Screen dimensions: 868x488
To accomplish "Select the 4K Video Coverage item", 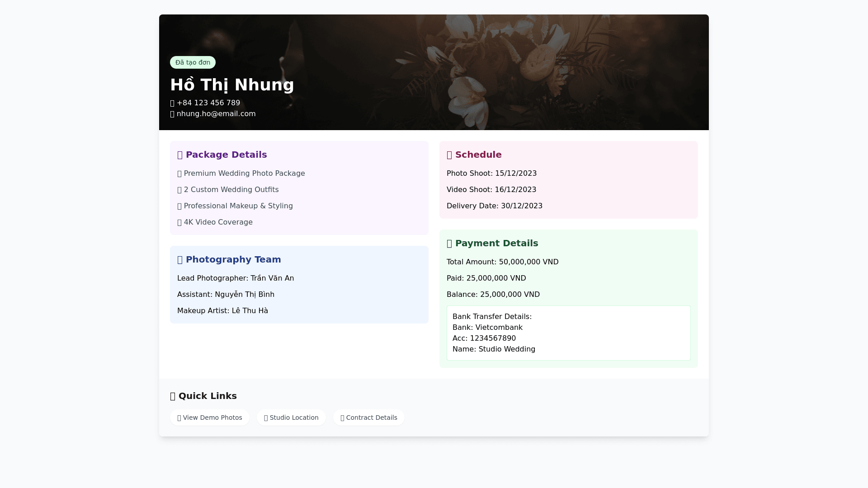I will pyautogui.click(x=215, y=222).
